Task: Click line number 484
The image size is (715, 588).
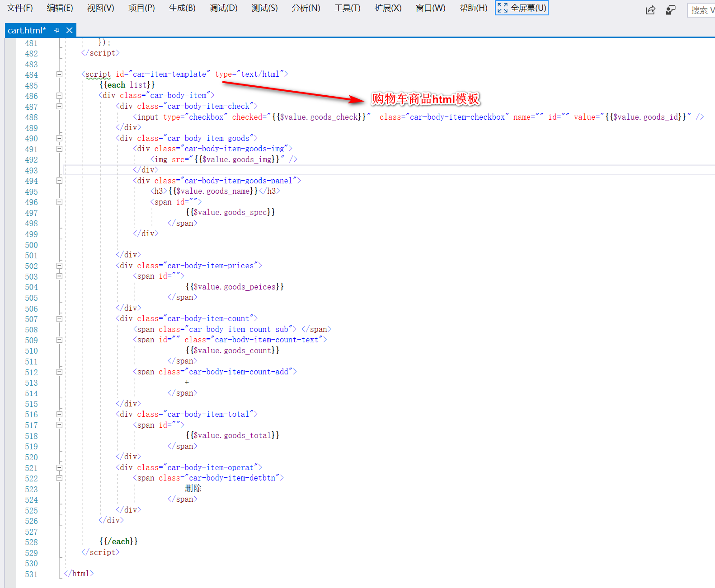Action: pyautogui.click(x=32, y=75)
